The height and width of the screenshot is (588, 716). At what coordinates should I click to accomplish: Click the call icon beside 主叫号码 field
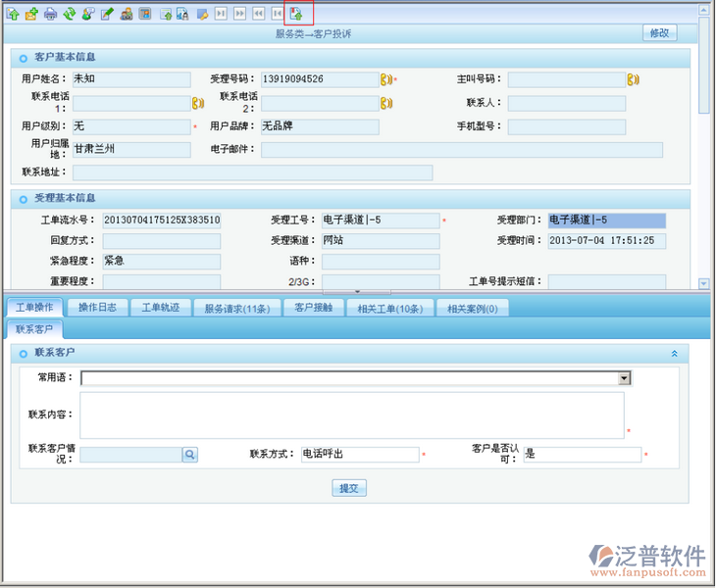(634, 79)
